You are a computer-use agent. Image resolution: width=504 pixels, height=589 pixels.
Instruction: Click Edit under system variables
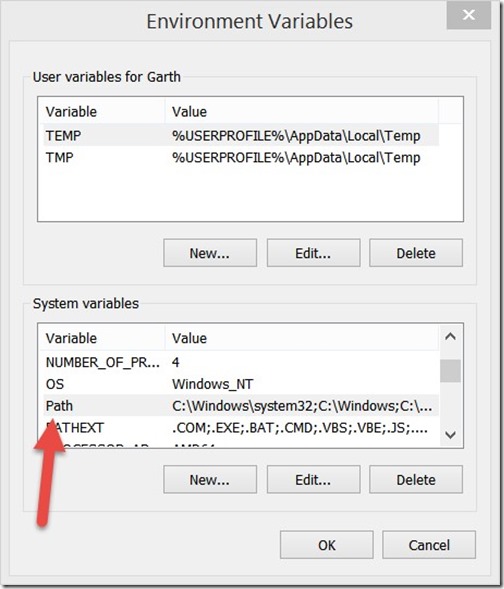[313, 480]
